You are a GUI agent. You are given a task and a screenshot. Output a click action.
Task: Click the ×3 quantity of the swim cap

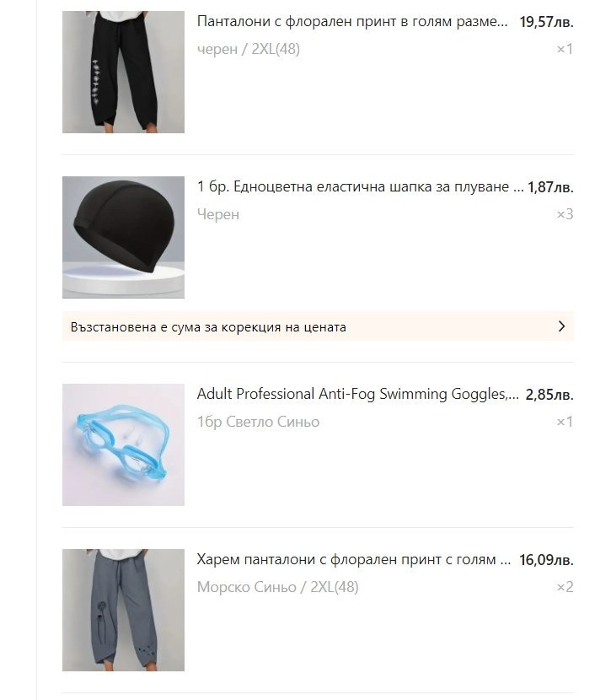pos(565,214)
